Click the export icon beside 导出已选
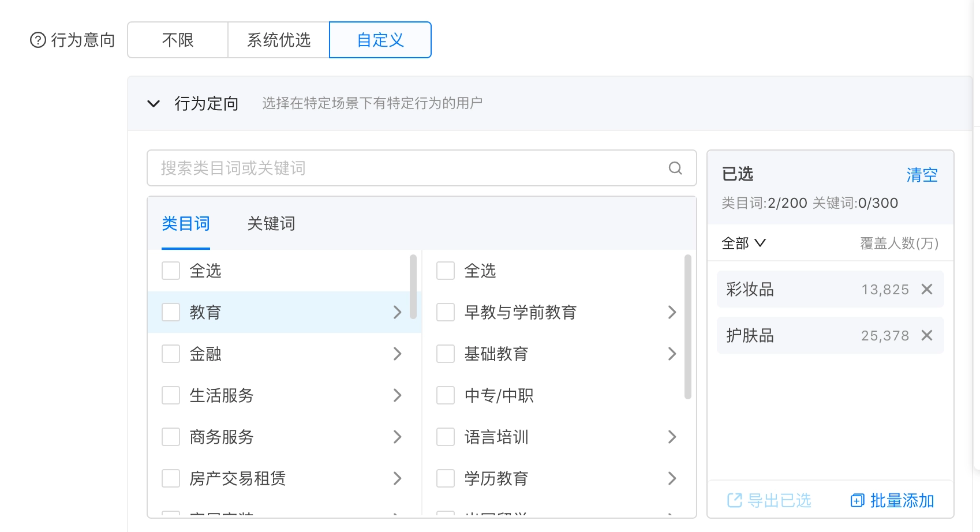Viewport: 980px width, 532px height. pos(735,500)
